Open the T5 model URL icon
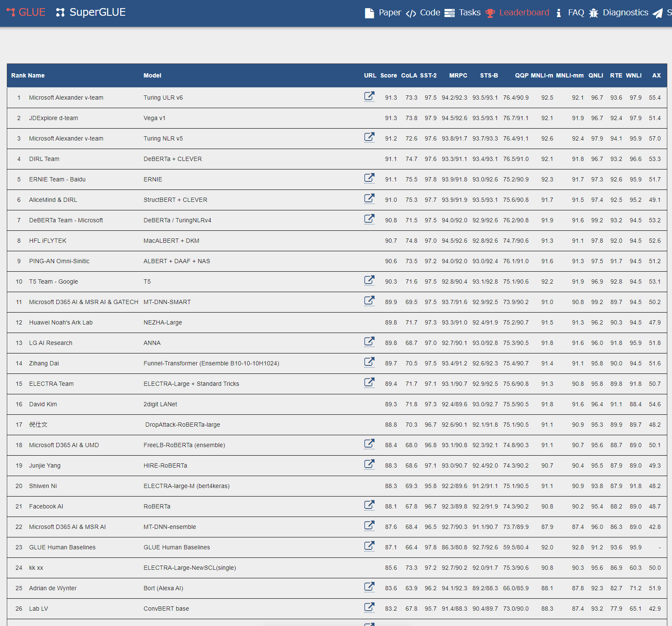This screenshot has width=672, height=626. [x=369, y=280]
